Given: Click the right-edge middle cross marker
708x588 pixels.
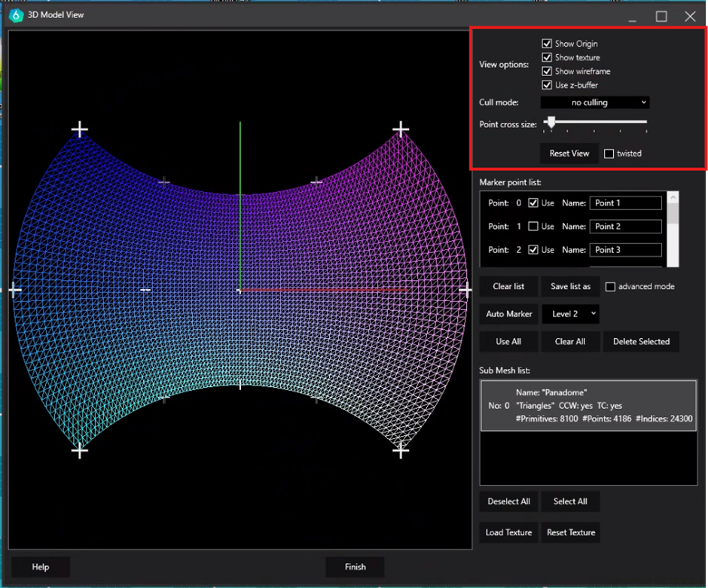Looking at the screenshot, I should pos(465,289).
